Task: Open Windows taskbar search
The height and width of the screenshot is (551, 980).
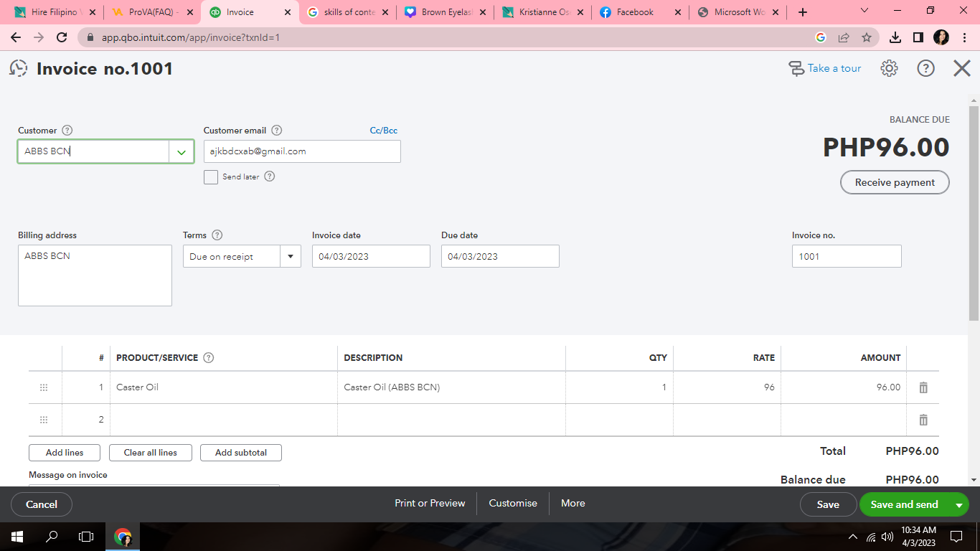Action: [52, 536]
